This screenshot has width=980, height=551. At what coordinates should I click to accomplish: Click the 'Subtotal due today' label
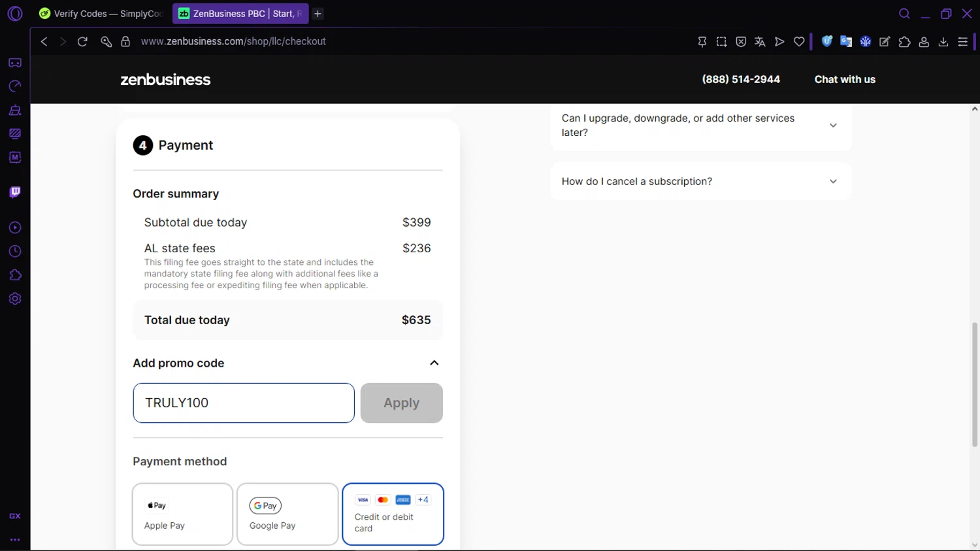tap(195, 222)
